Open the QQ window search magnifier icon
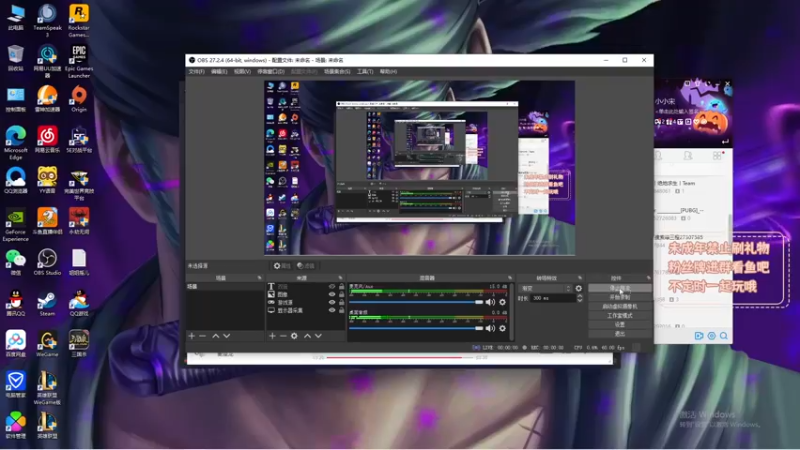 tap(723, 336)
